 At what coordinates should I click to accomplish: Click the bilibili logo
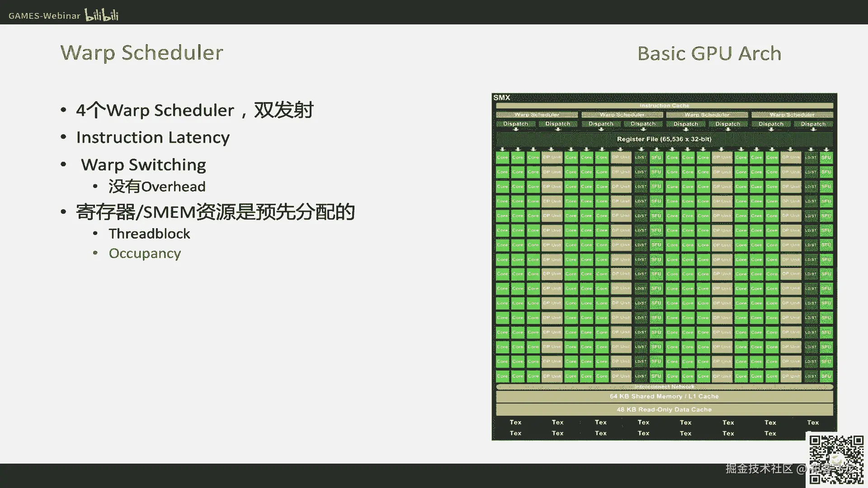(x=102, y=14)
